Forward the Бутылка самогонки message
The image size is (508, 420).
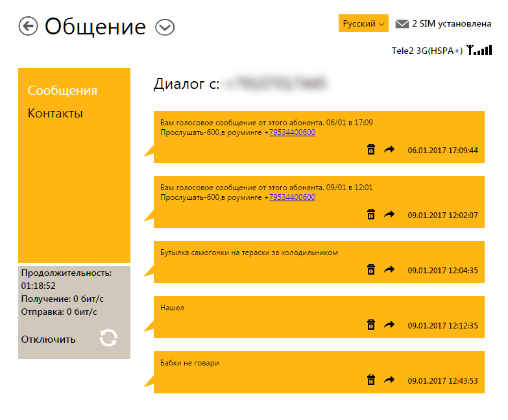click(x=389, y=269)
